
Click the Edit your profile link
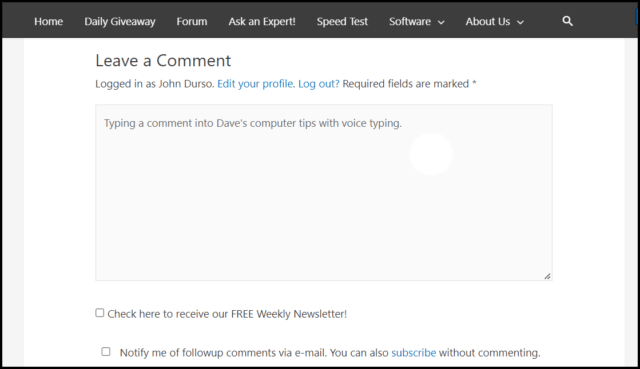point(256,84)
